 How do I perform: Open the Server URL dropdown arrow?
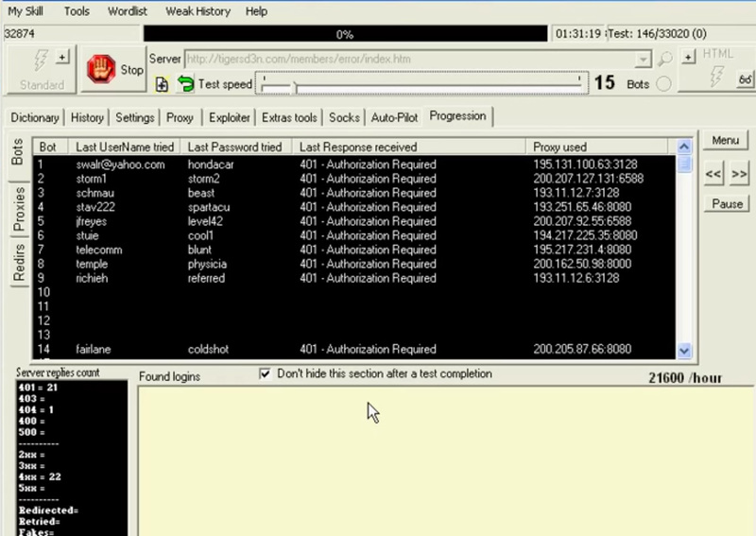coord(643,60)
